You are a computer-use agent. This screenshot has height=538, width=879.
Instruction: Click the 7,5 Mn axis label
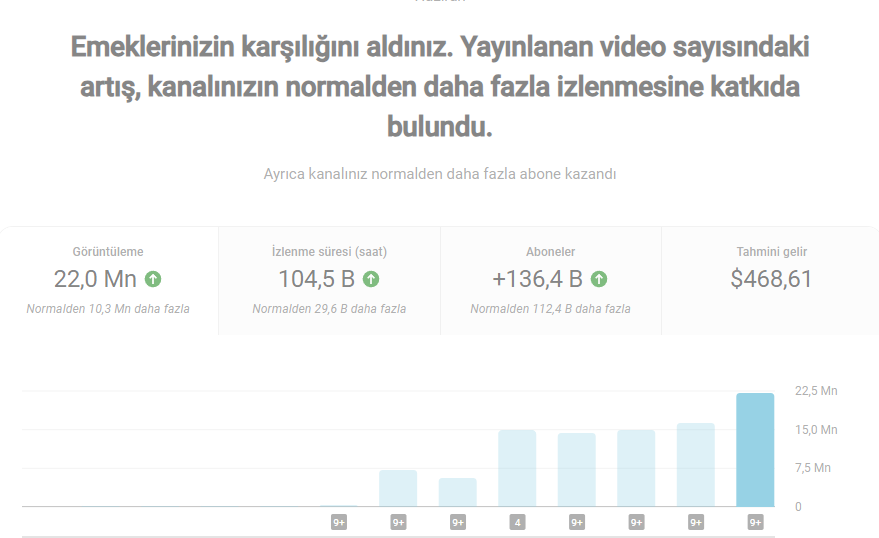point(813,468)
